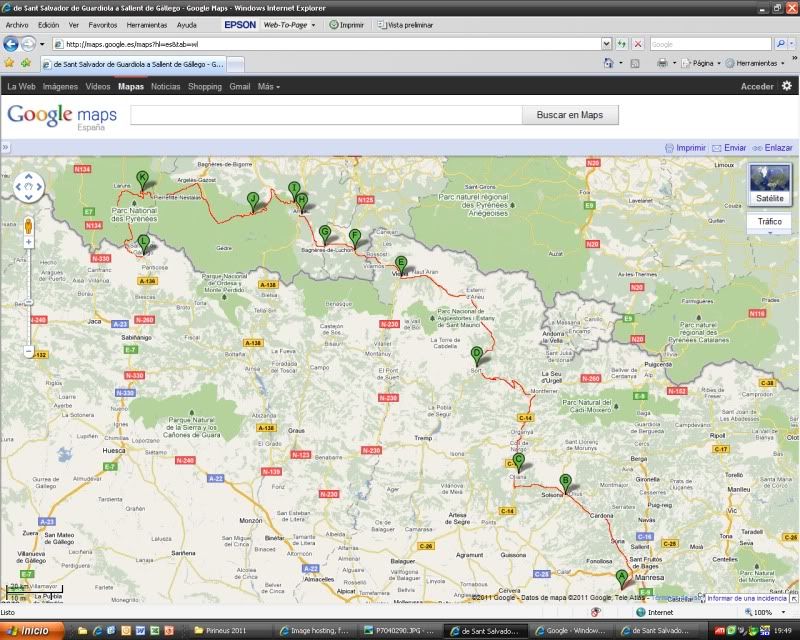Open the Gmail link

[x=239, y=86]
